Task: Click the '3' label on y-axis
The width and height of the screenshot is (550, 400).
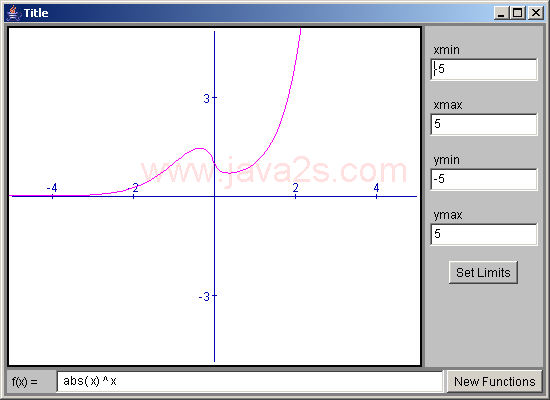Action: [206, 99]
